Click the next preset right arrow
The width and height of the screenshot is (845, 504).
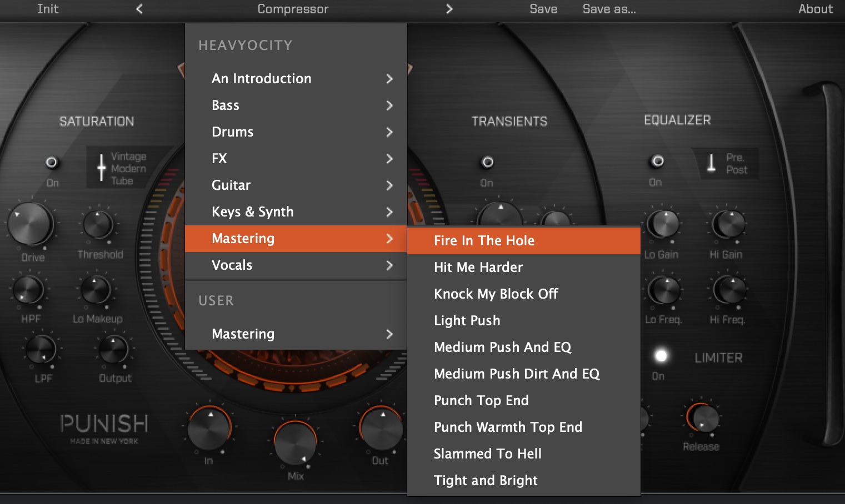coord(449,9)
